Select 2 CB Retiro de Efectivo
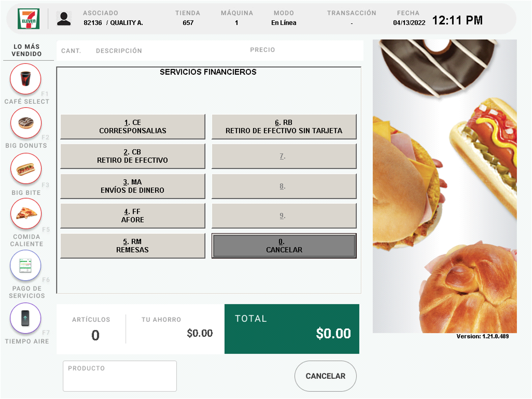The width and height of the screenshot is (532, 399). pyautogui.click(x=133, y=156)
